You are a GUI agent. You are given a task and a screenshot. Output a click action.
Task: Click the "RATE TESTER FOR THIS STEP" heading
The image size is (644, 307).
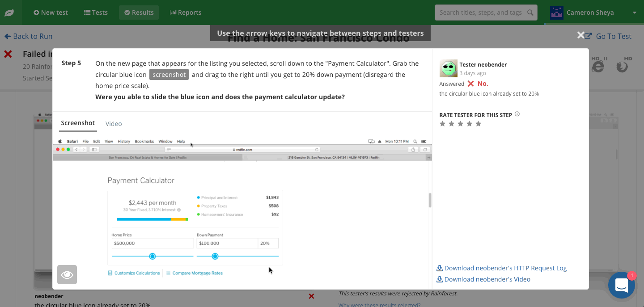pos(476,115)
